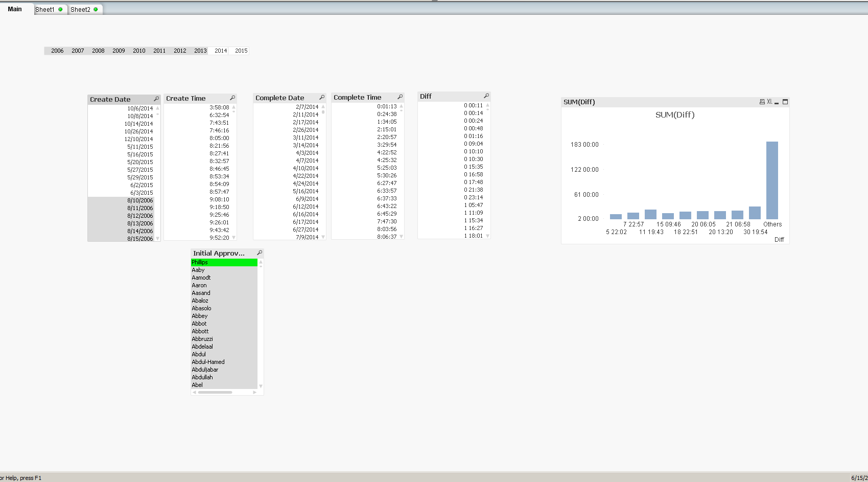
Task: Select complete date 2/7/2014
Action: (x=287, y=107)
